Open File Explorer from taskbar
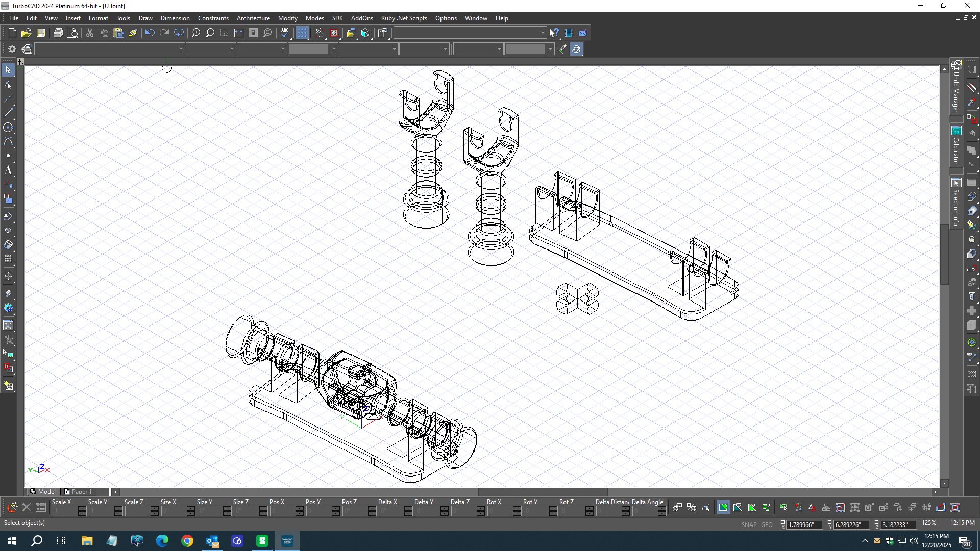This screenshot has width=980, height=551. point(87,541)
